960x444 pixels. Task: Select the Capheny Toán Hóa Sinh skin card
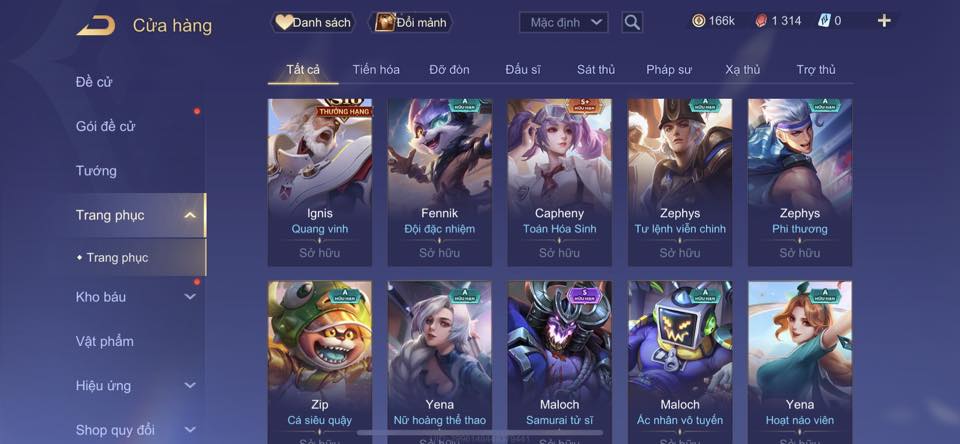pyautogui.click(x=559, y=182)
